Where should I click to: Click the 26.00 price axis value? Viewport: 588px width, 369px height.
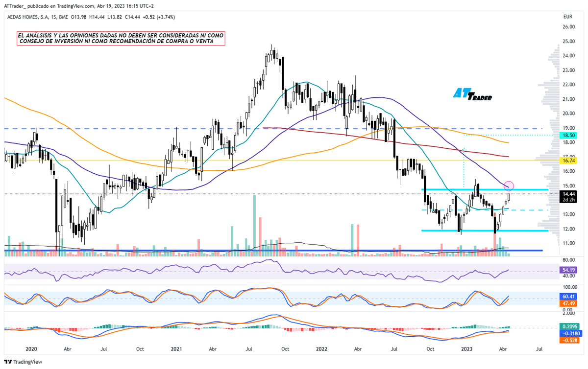coord(568,27)
